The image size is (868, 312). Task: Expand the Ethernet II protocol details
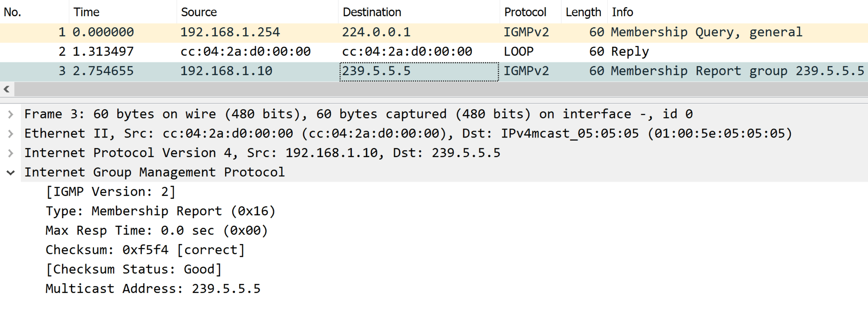(x=11, y=133)
